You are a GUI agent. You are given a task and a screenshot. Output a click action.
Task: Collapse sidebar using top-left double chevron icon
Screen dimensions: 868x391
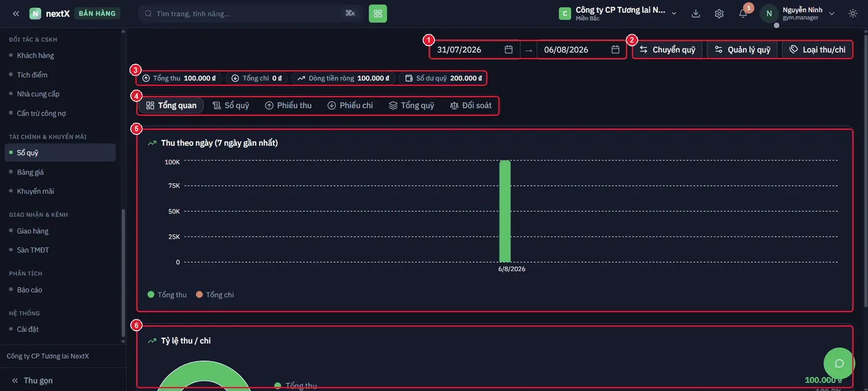click(16, 13)
